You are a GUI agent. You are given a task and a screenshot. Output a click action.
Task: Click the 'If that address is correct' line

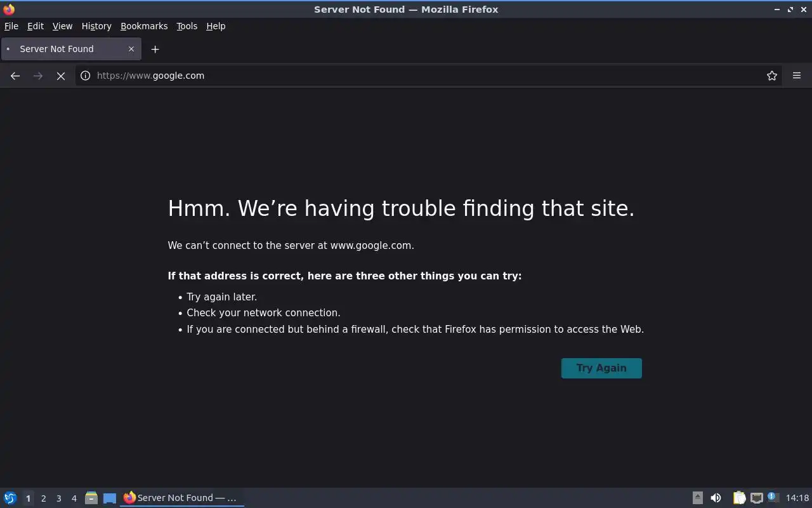pos(344,276)
